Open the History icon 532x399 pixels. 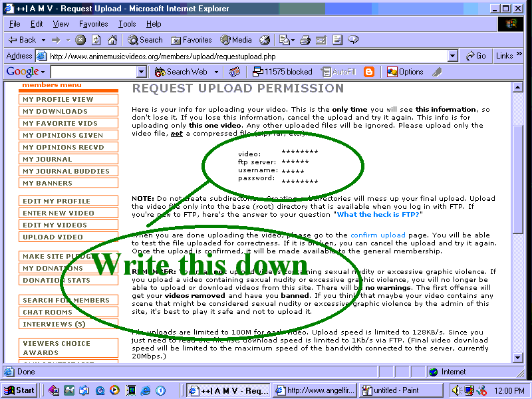coord(265,40)
